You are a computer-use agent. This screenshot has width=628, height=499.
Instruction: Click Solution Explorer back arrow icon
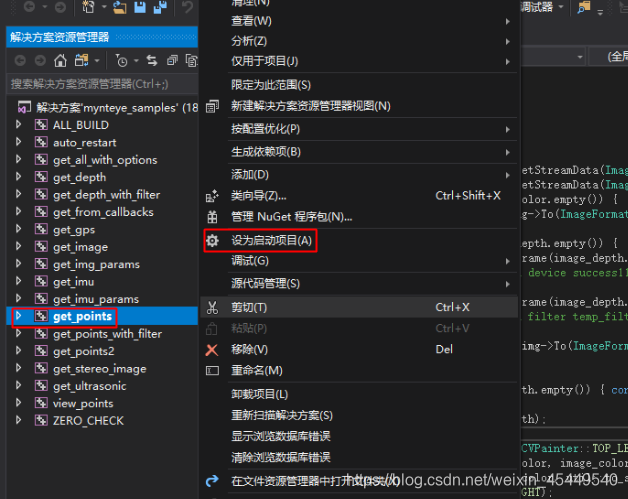click(x=20, y=61)
